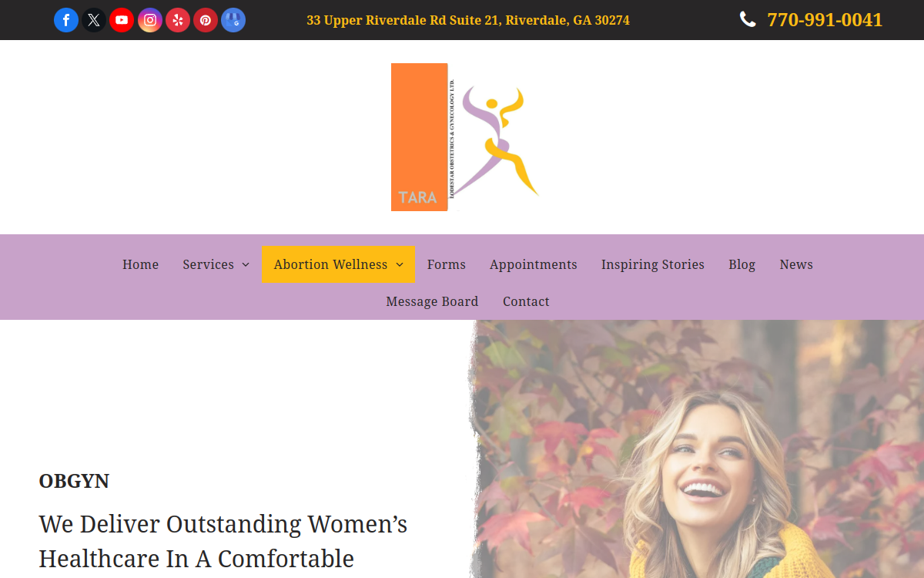
Task: Click the phone handset icon
Action: [748, 19]
